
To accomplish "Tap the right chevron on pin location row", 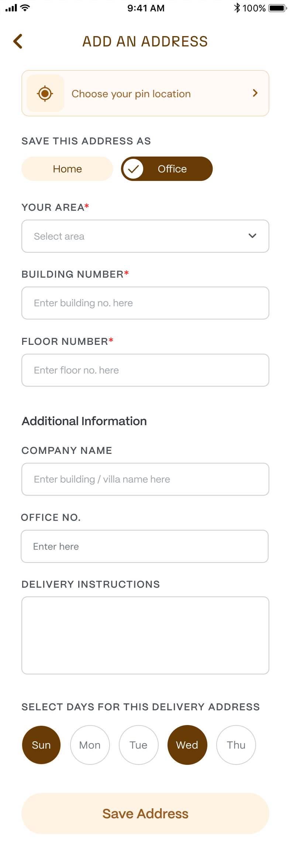I will tap(255, 93).
